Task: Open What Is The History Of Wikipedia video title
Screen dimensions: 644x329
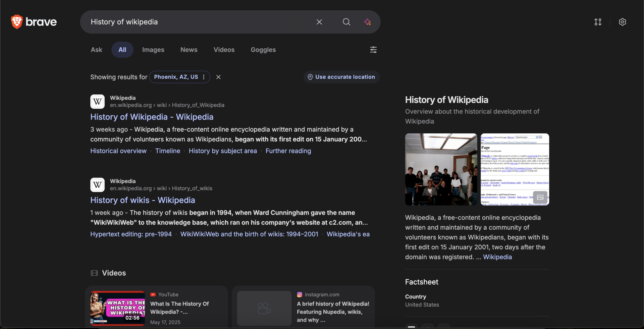Action: (x=179, y=308)
